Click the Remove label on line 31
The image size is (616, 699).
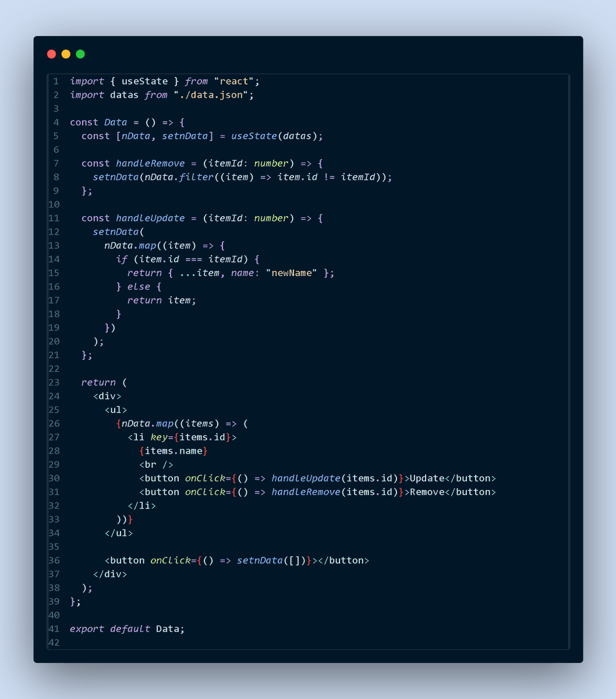click(427, 492)
